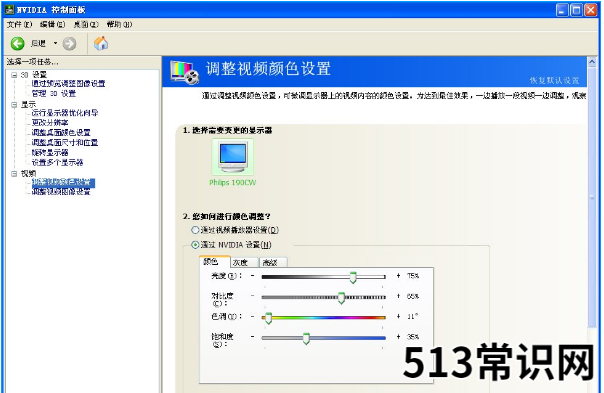Viewport: 604px width, 393px height.
Task: Close the NVIDIA 控制面板 window
Action: (591, 10)
